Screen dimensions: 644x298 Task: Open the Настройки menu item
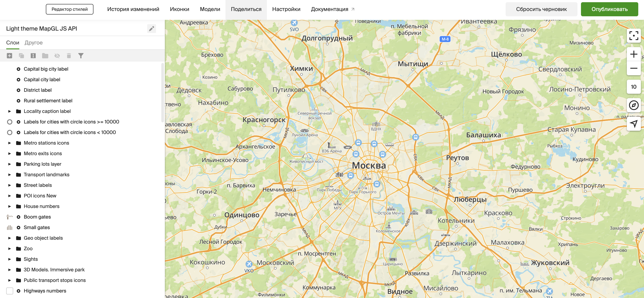pyautogui.click(x=286, y=9)
